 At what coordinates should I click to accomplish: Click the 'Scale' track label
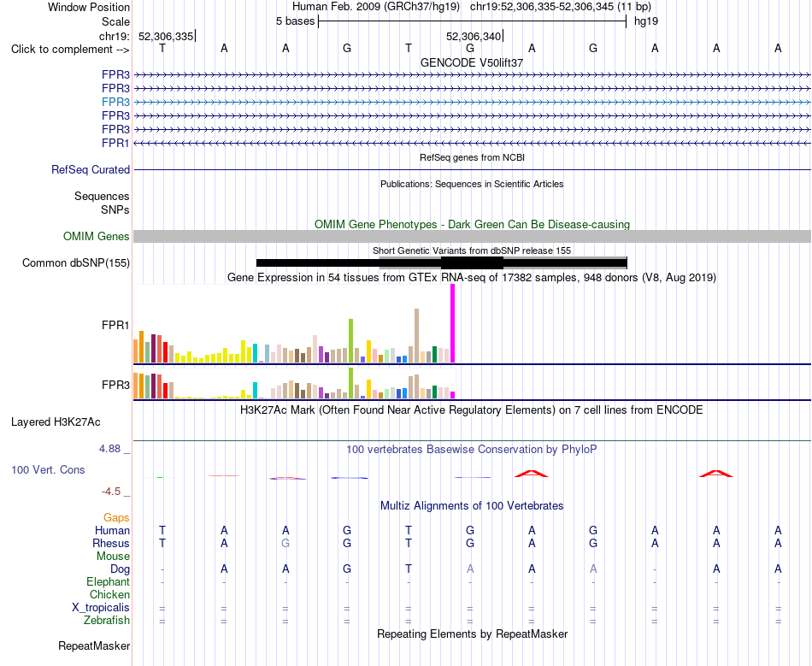[x=115, y=21]
